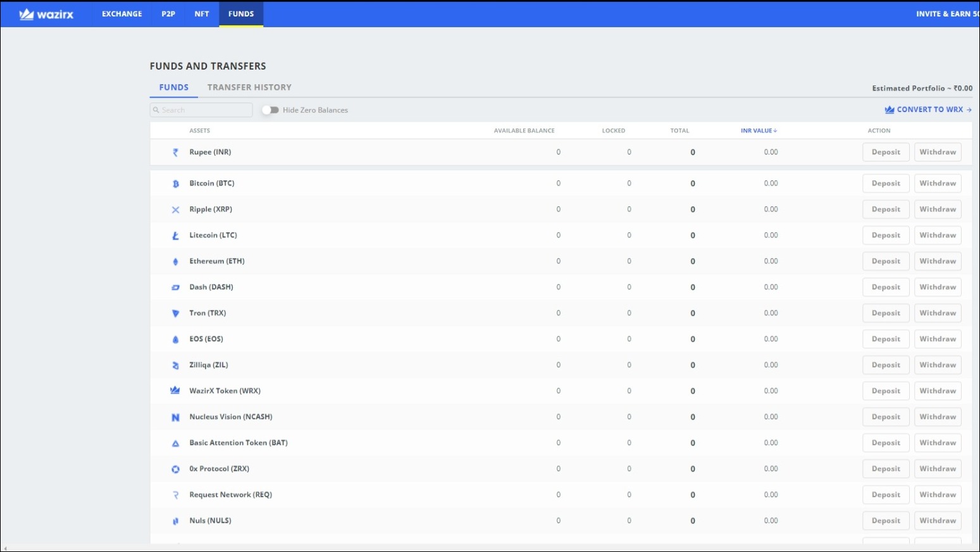Click the crown icon beside Convert to WRX
This screenshot has height=552, width=980.
point(890,110)
